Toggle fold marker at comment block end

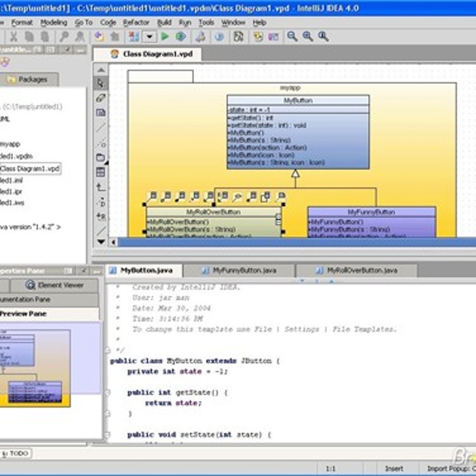point(107,350)
